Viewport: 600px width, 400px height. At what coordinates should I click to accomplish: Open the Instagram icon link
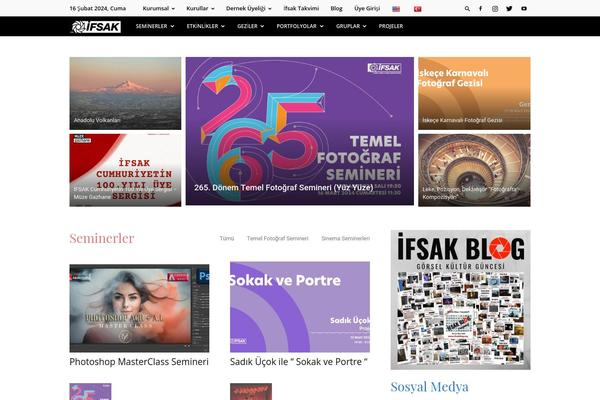[x=495, y=8]
